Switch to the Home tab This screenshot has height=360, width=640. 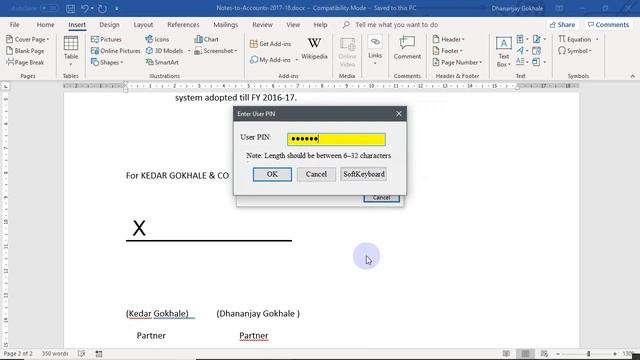(x=45, y=24)
